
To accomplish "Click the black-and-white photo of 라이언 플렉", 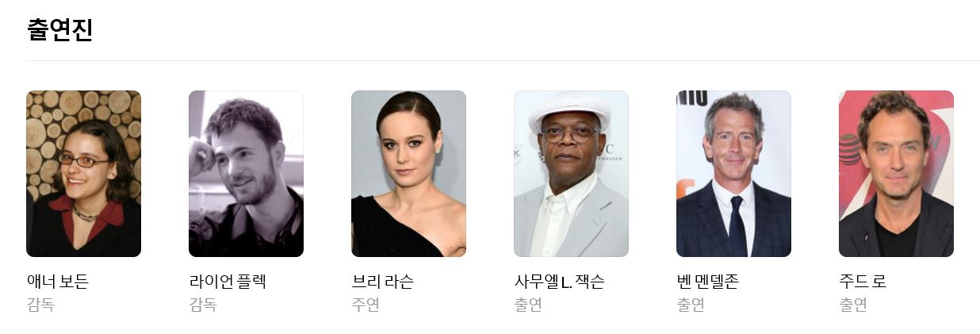I will tap(246, 174).
